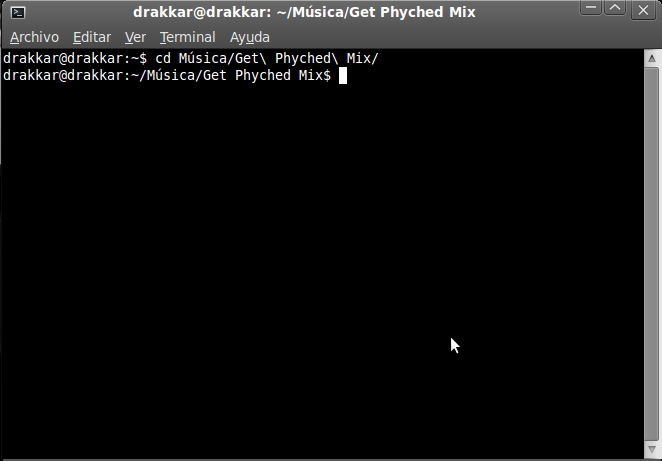Minimize the terminal window
Image resolution: width=662 pixels, height=461 pixels.
591,8
